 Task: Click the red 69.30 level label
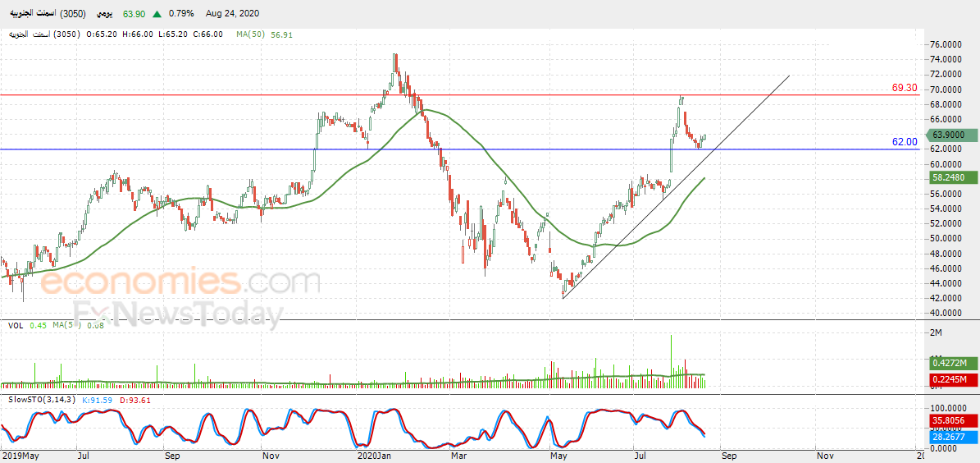point(905,88)
